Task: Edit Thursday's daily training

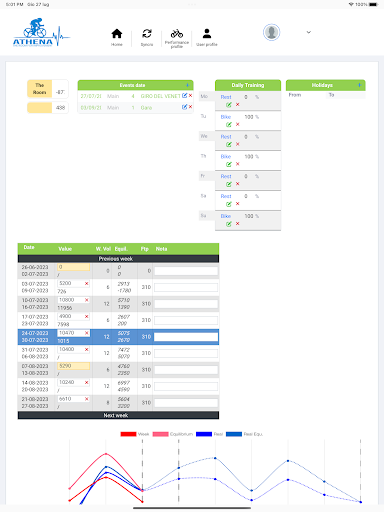Action: pos(229,164)
